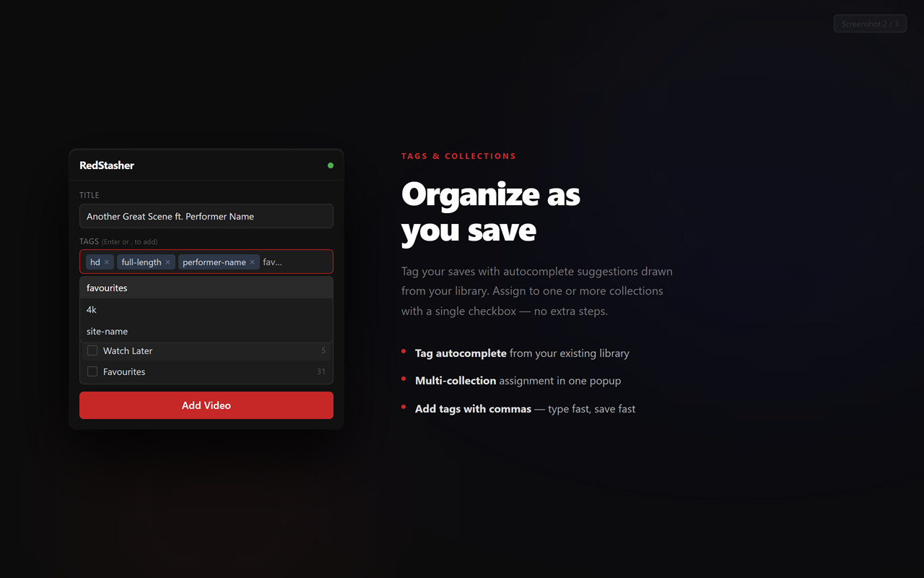Screen dimensions: 924x578
Task: Click the red bullet beside "Tag autocomplete"
Action: [x=404, y=352]
